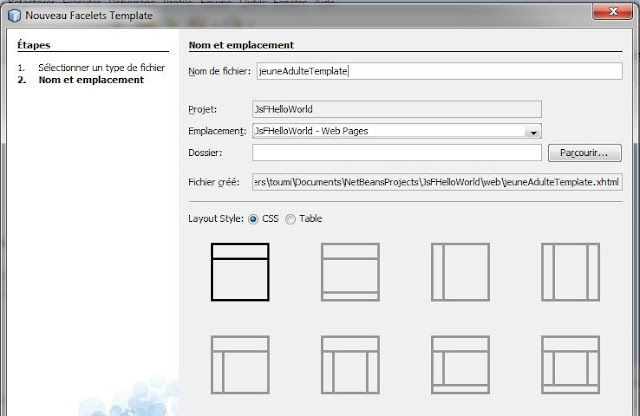Viewport: 640px width, 416px height.
Task: Click the 'Étapes' heading
Action: pos(33,44)
